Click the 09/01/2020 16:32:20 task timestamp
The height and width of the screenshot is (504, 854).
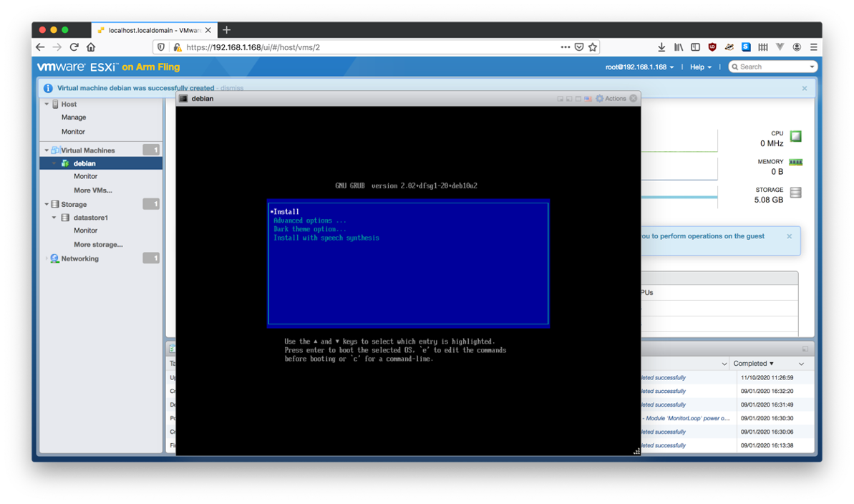tap(767, 391)
